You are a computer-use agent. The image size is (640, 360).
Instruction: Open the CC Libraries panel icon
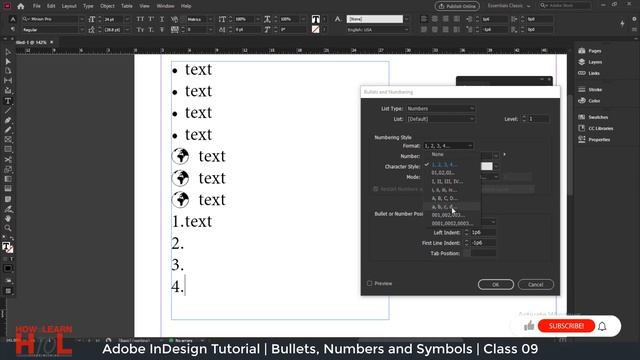pos(582,128)
